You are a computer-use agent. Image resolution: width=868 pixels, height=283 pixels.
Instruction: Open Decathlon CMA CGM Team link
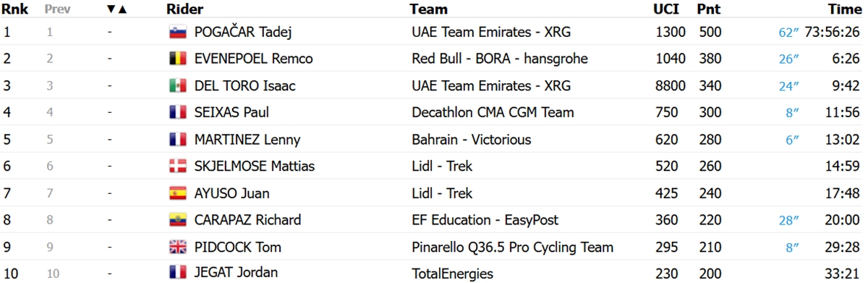click(493, 112)
